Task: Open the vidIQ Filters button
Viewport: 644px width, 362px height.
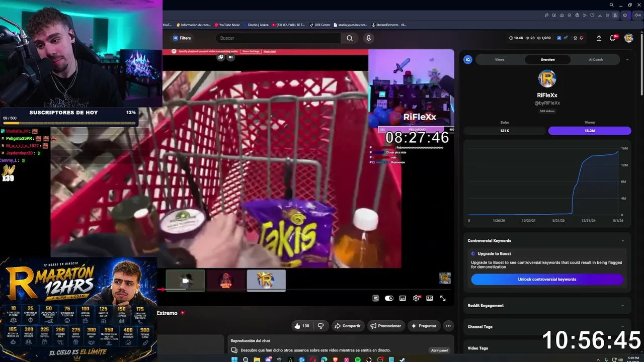Action: [x=182, y=38]
